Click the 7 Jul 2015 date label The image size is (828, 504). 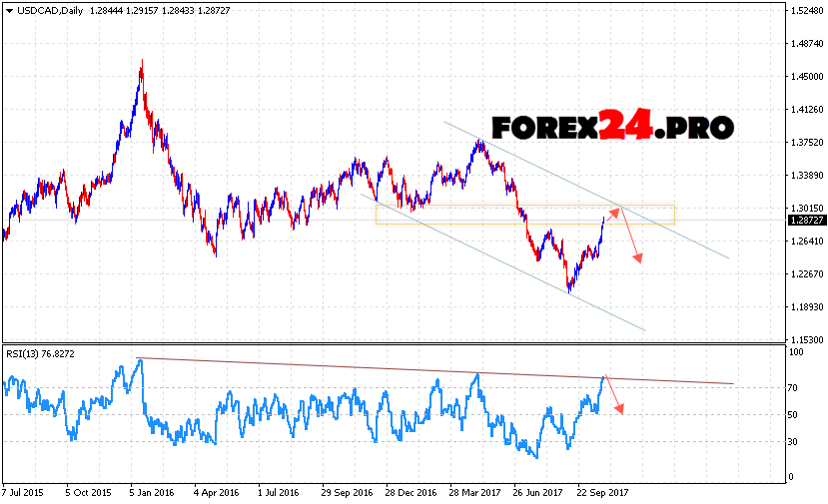click(x=22, y=492)
